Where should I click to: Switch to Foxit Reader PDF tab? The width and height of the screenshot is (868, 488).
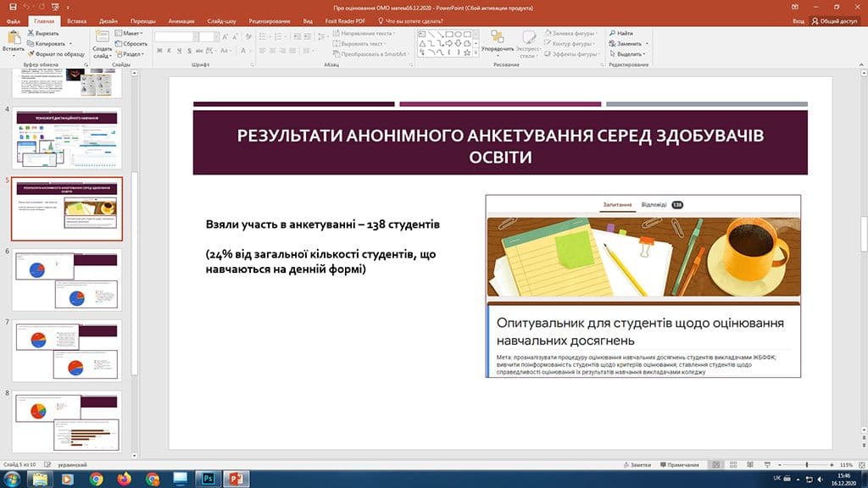(x=345, y=21)
